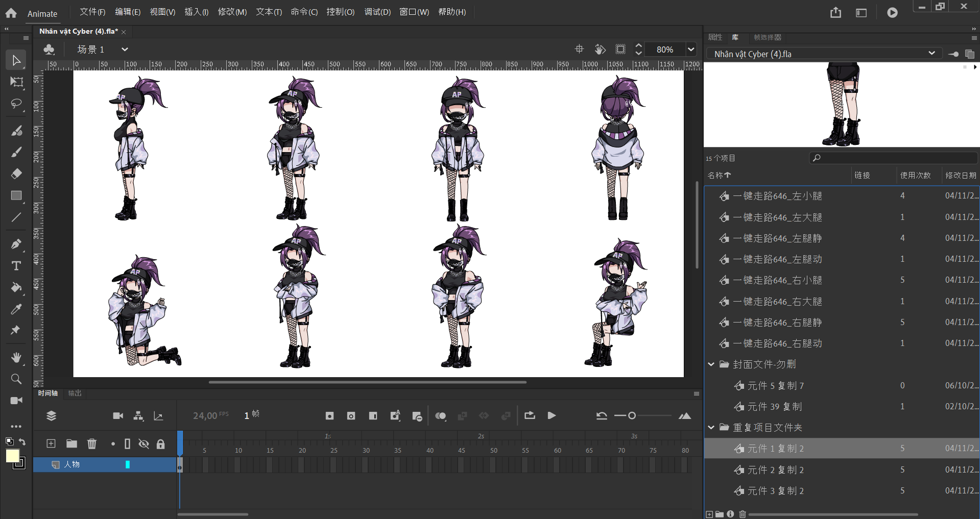
Task: Click the timeline camera icon
Action: (118, 416)
